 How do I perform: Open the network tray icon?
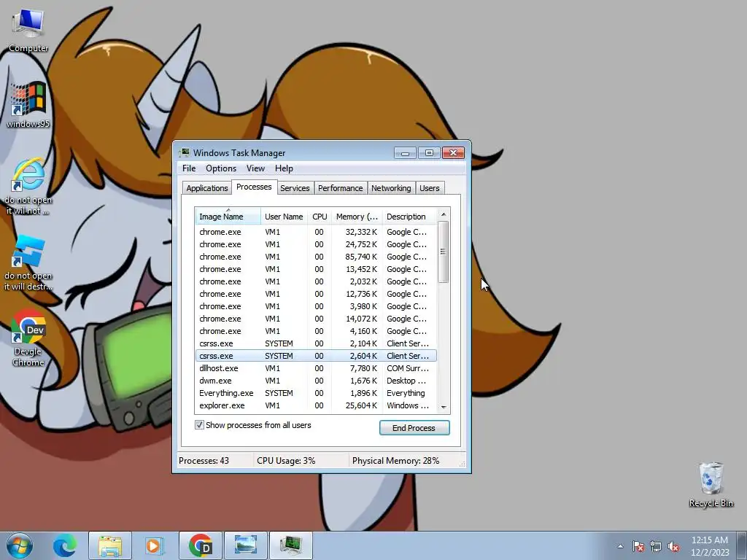[656, 546]
